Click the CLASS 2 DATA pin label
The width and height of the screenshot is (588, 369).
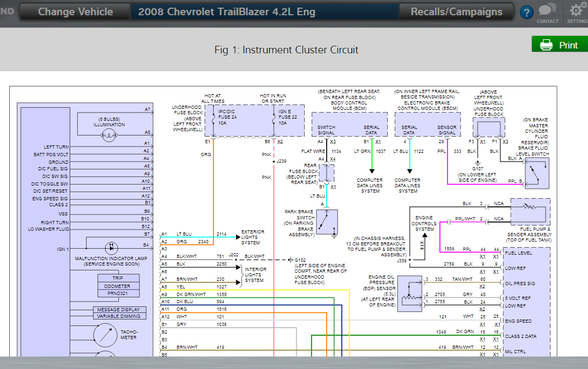(520, 336)
